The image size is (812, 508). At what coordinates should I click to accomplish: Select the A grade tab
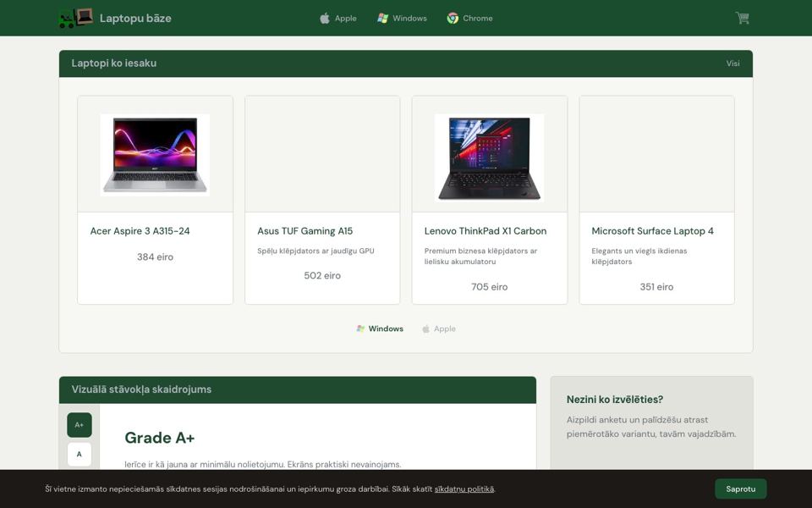click(x=80, y=454)
